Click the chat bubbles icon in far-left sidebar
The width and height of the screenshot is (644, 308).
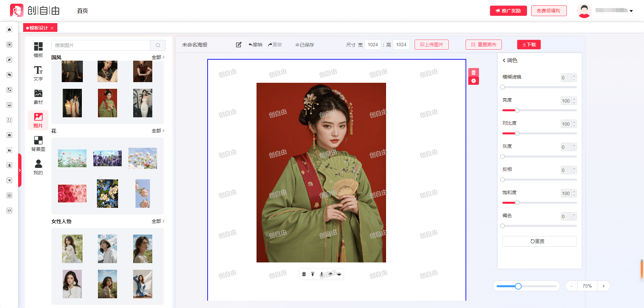pos(9,75)
